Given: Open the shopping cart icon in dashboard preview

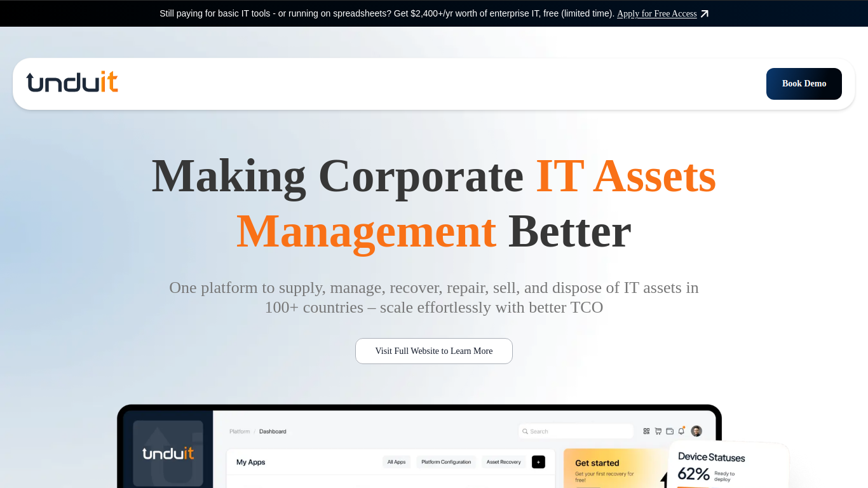Looking at the screenshot, I should point(658,431).
